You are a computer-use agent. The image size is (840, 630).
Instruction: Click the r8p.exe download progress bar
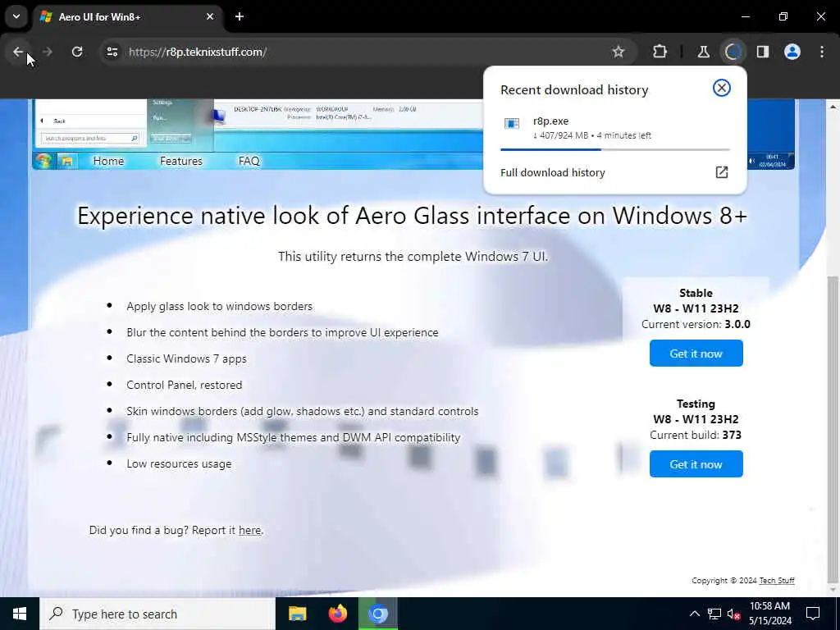615,149
